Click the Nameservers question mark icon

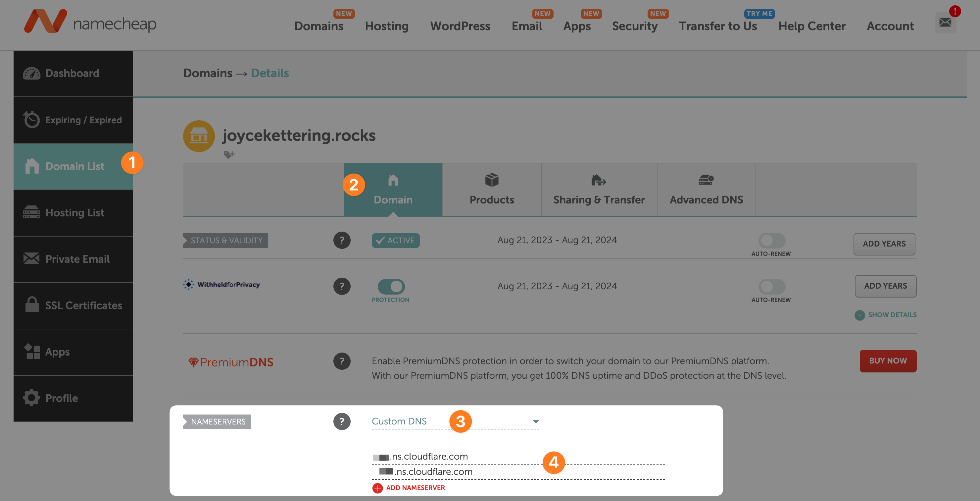342,421
